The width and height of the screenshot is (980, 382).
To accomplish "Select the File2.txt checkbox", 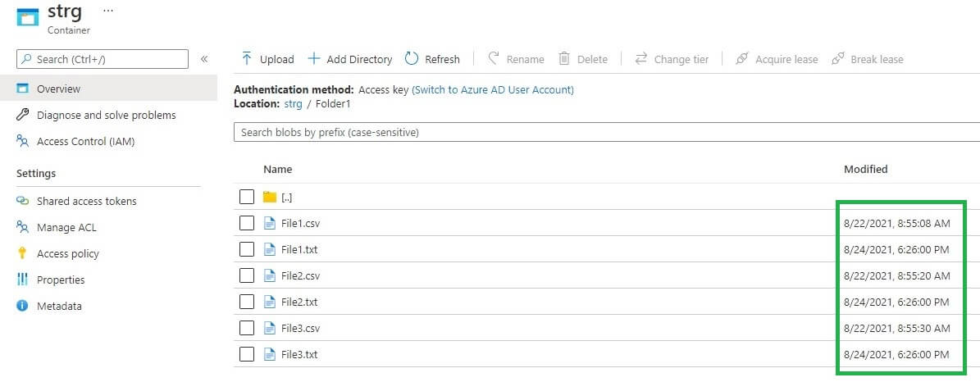I will coord(247,302).
